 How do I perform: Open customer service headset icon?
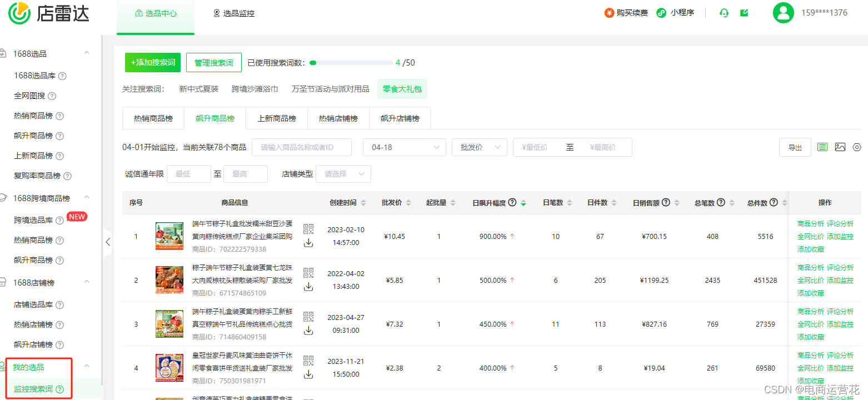(x=724, y=13)
